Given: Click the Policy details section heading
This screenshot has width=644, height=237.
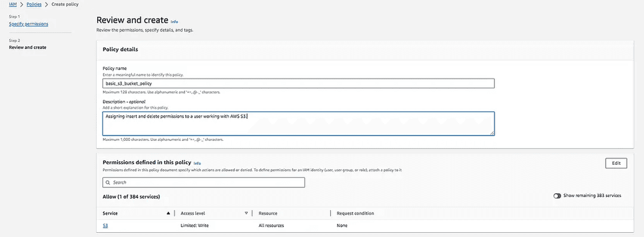Looking at the screenshot, I should (x=120, y=50).
